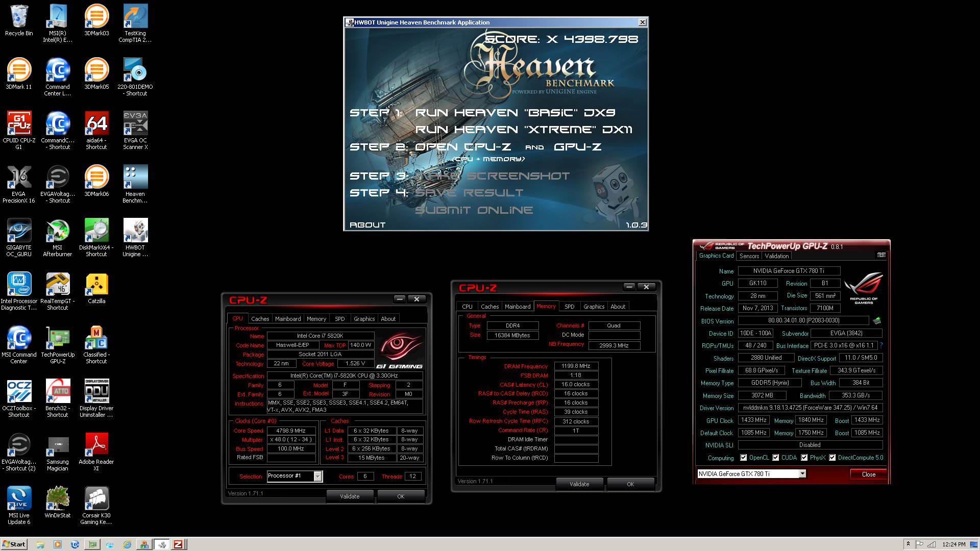The height and width of the screenshot is (551, 980).
Task: Click the Action Center flag in system tray
Action: click(919, 544)
